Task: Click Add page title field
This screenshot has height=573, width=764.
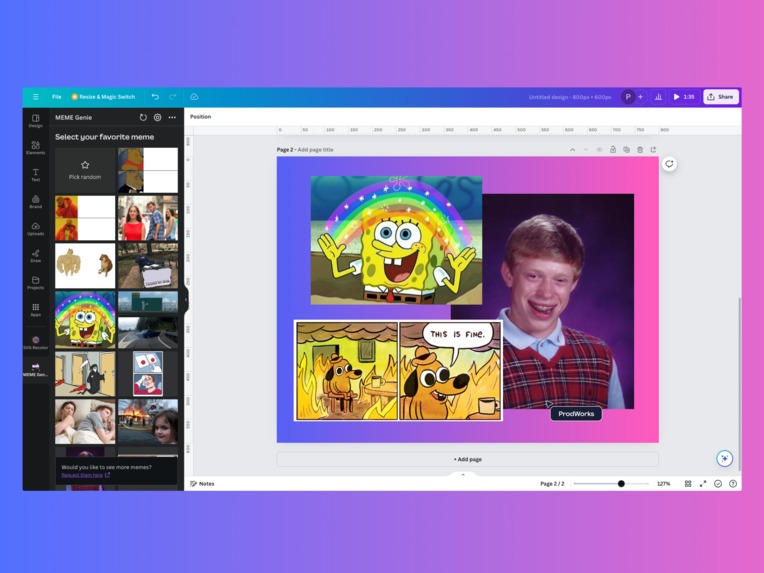Action: (x=315, y=150)
